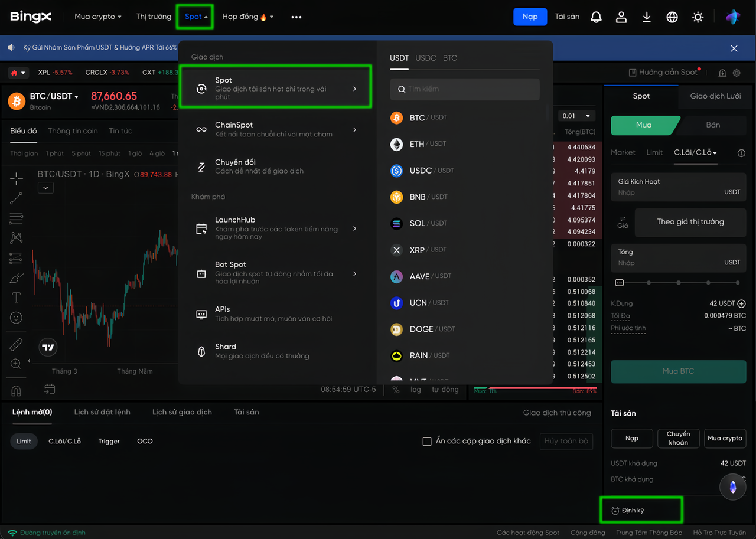Click the crosshair cursor tool
Screen dimensions: 756x539
(x=16, y=177)
